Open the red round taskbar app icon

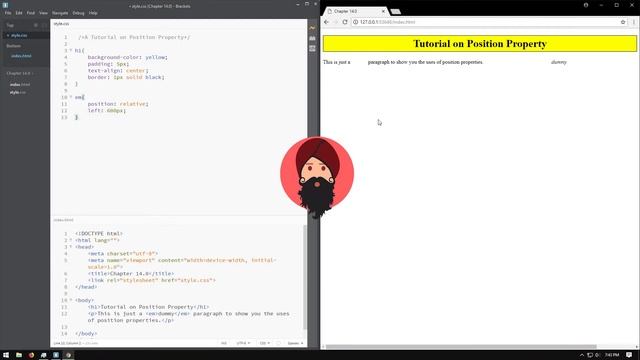pyautogui.click(x=31, y=355)
